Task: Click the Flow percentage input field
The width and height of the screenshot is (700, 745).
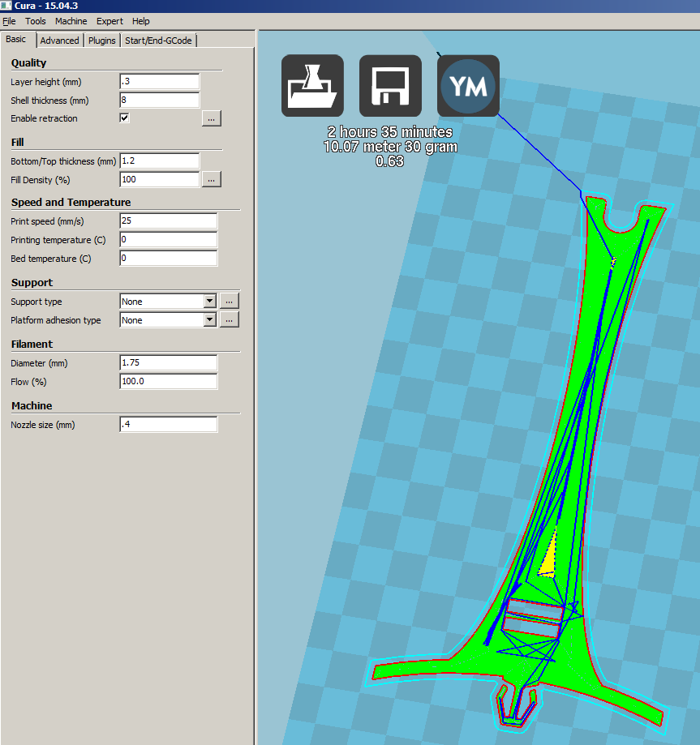Action: coord(169,381)
